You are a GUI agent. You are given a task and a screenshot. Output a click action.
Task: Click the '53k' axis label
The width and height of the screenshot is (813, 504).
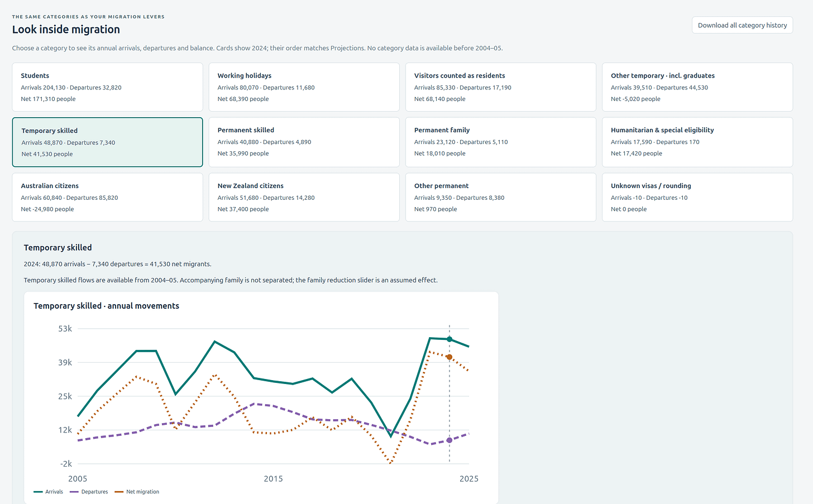[65, 329]
